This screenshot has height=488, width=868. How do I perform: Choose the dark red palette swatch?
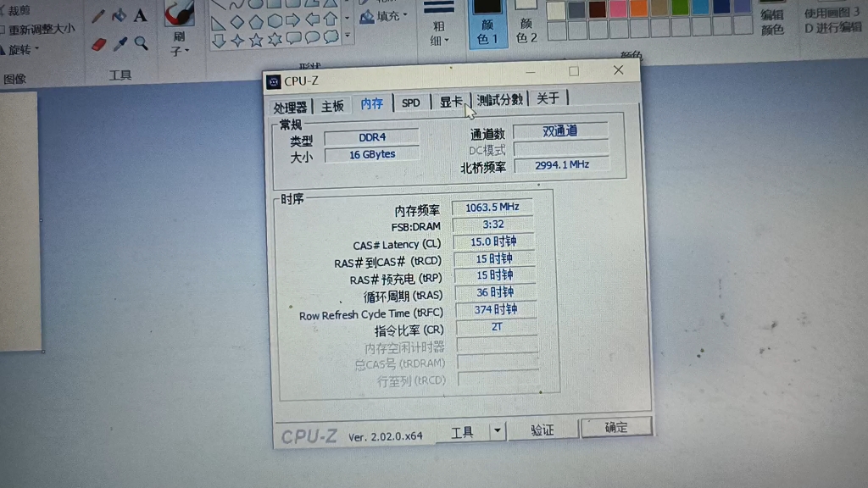point(598,8)
